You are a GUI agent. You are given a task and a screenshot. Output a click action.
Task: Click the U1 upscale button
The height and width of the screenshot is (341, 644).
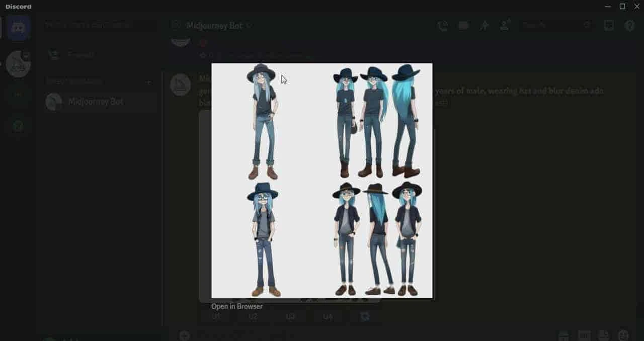(216, 316)
